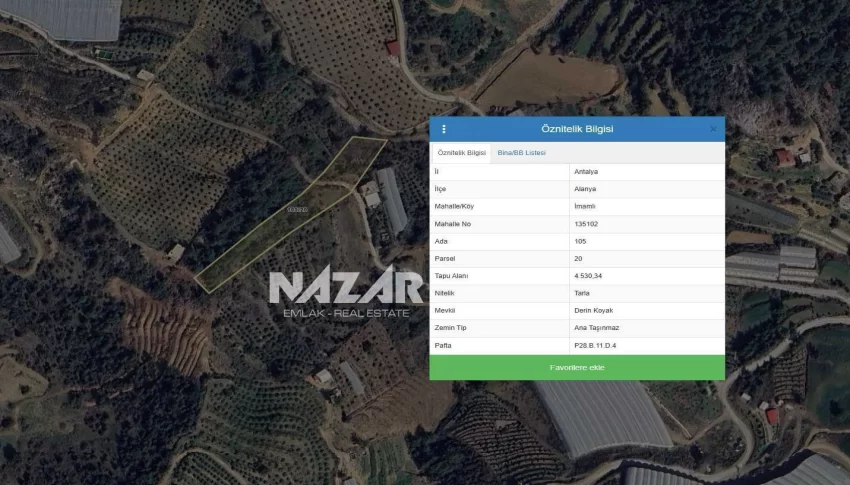Click the Öznitelik Bilgisi title bar text
The width and height of the screenshot is (850, 485).
coord(577,129)
